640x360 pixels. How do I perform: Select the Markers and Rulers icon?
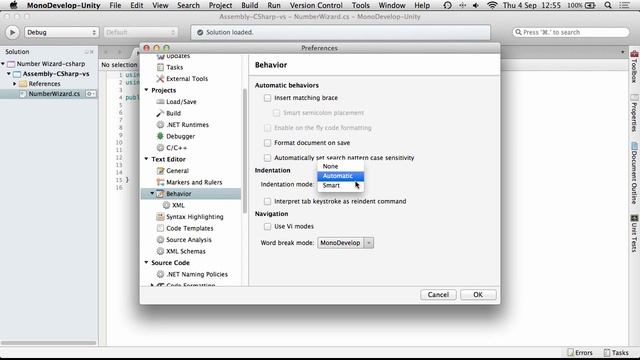[x=160, y=182]
